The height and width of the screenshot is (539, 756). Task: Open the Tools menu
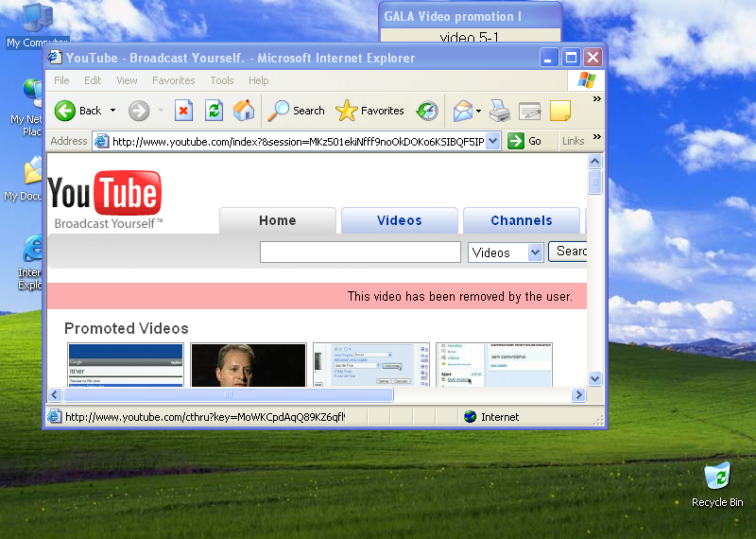tap(222, 80)
